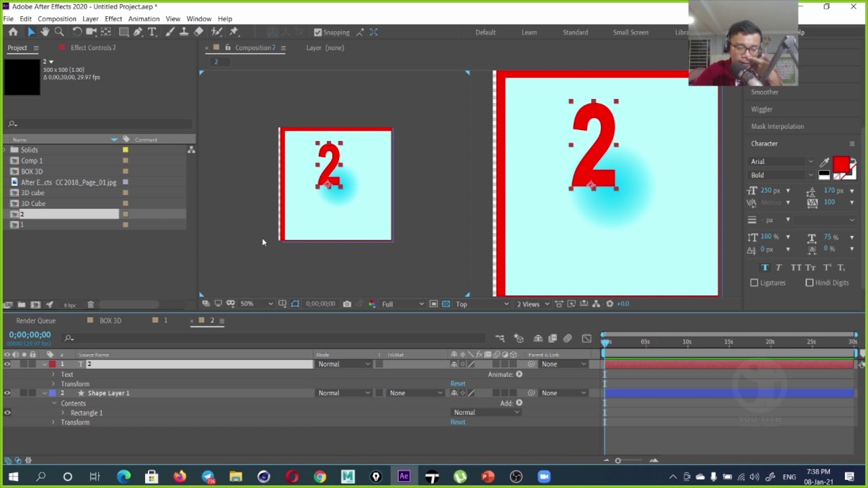The width and height of the screenshot is (868, 488).
Task: Hide Shape Layer 1 visibility eye
Action: pyautogui.click(x=7, y=393)
